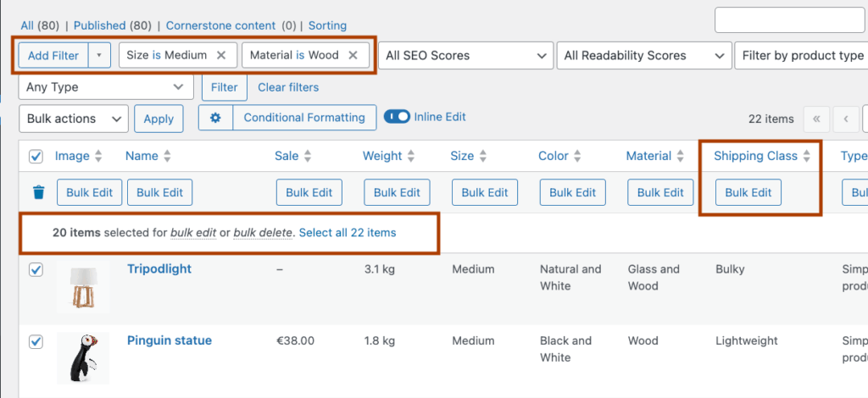Open the Pinguin statue product link

[x=170, y=340]
